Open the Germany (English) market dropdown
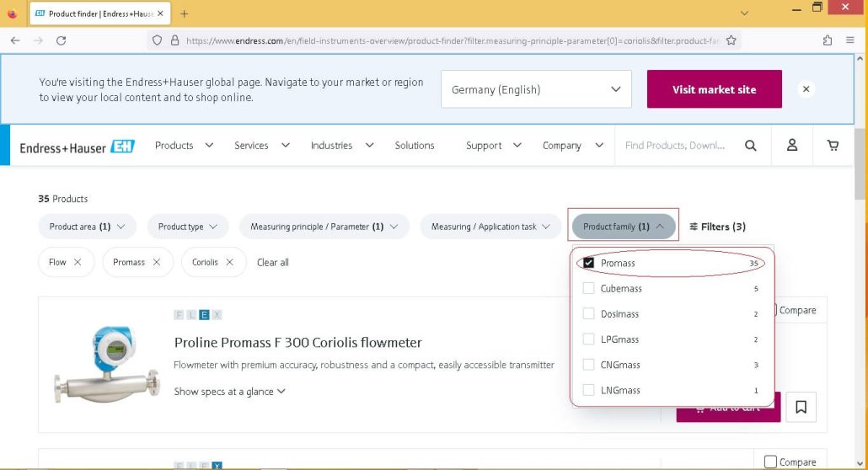 pos(536,89)
